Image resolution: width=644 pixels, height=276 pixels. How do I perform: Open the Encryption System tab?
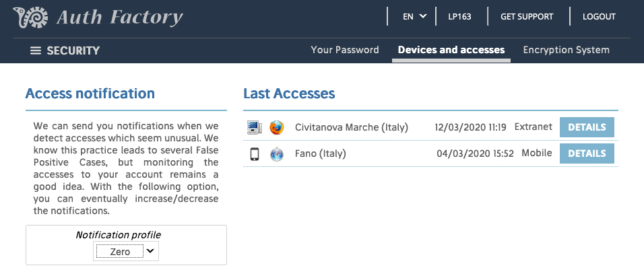tap(566, 50)
